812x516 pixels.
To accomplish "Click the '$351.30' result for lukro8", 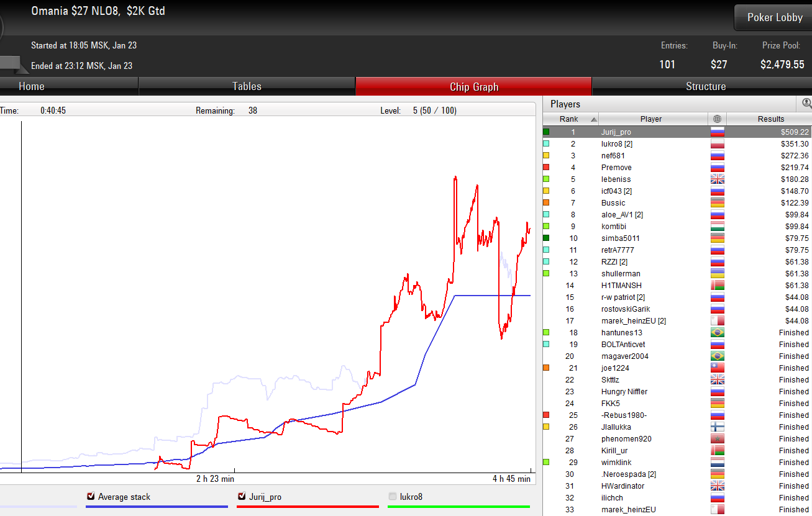I will point(795,143).
